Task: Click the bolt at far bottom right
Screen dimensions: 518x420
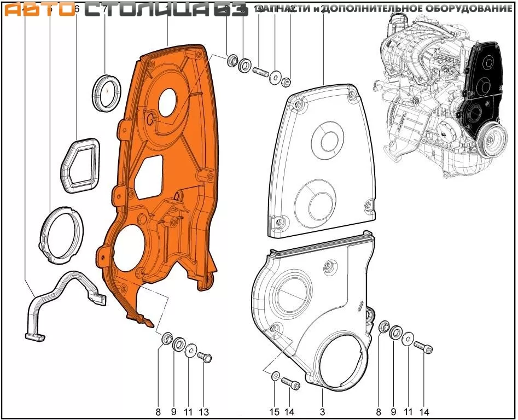Action: (424, 347)
